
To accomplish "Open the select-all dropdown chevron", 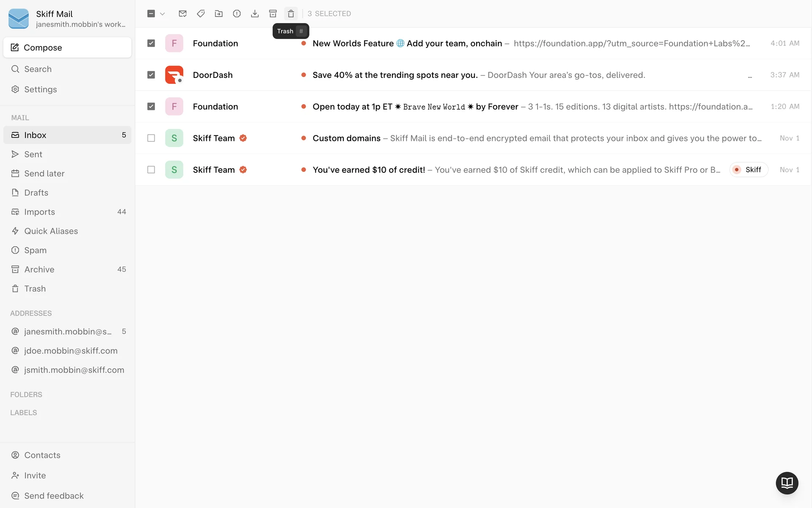I will click(x=162, y=14).
